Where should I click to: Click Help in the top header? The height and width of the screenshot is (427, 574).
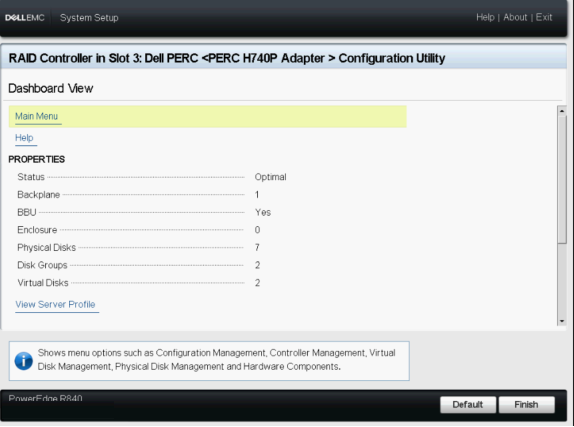coord(485,17)
